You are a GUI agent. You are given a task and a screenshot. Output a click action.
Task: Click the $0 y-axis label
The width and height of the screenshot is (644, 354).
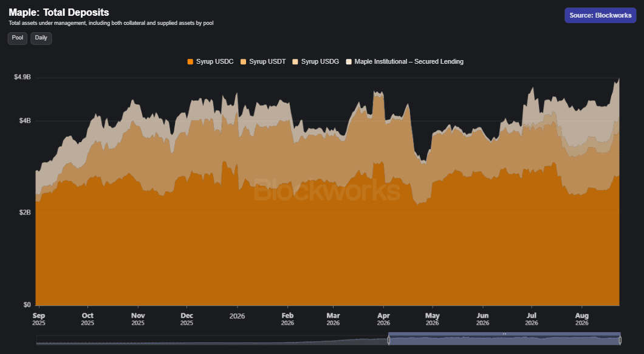[x=27, y=305]
